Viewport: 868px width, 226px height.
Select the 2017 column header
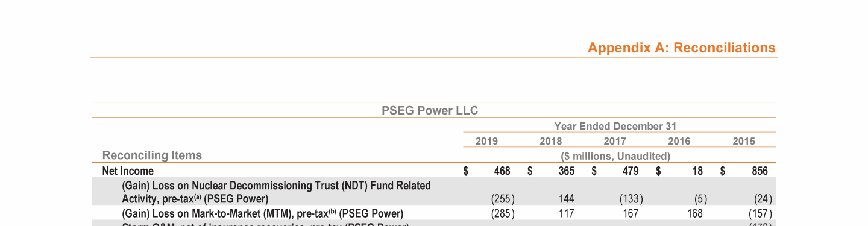pyautogui.click(x=615, y=141)
